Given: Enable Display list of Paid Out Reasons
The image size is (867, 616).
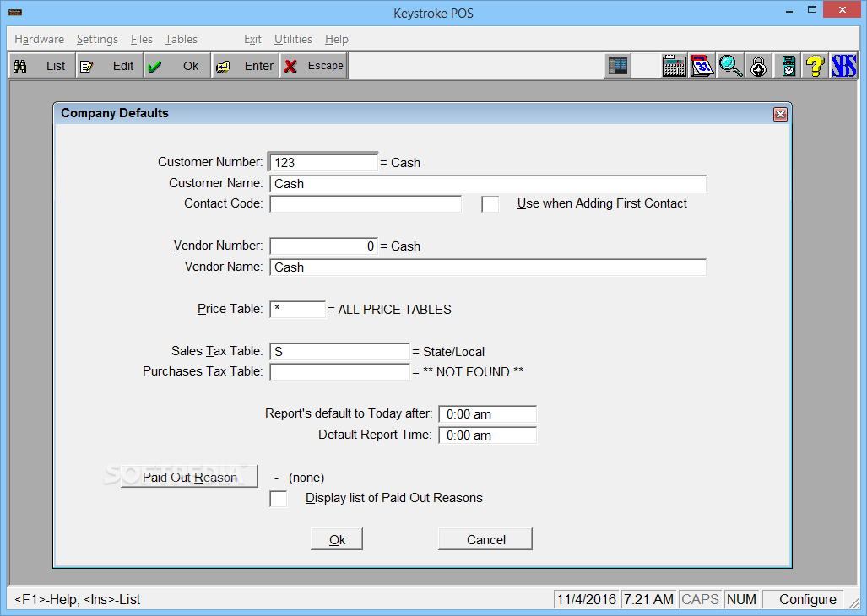Looking at the screenshot, I should tap(278, 499).
